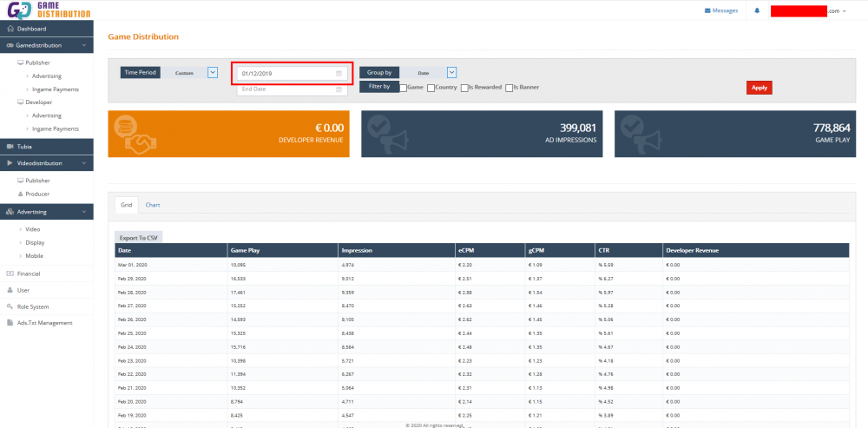
Task: Collapse the Gamedistribution sidebar section
Action: (x=47, y=45)
